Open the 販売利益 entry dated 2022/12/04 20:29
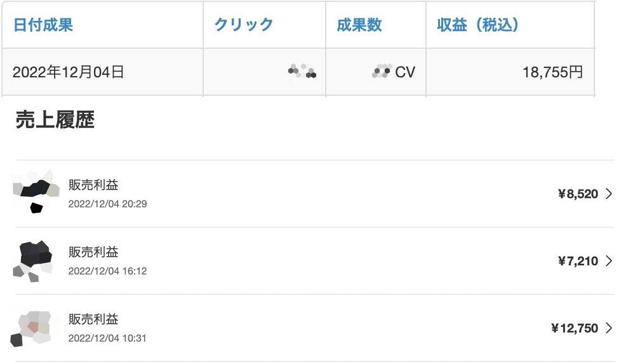Viewport: 626px width, 364px height. 315,194
